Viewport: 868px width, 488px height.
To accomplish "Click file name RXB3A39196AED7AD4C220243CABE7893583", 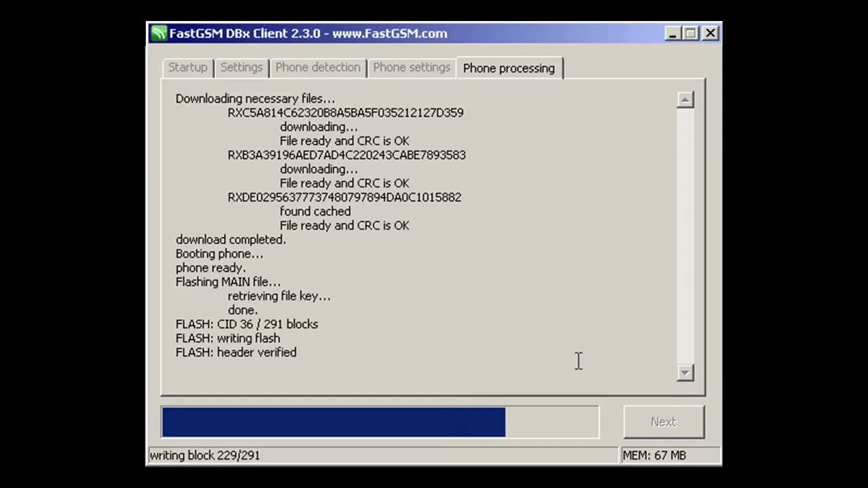I will coord(347,155).
